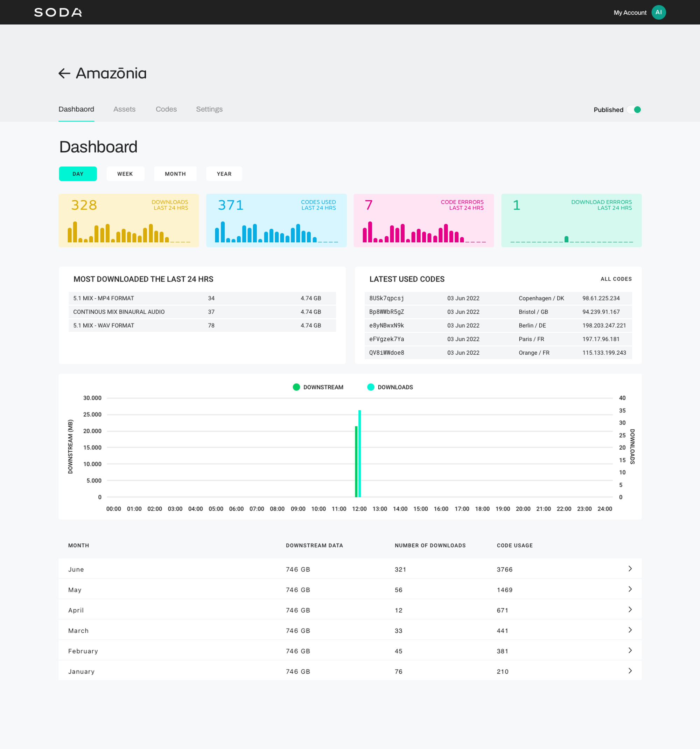Click the MONTH column header
The height and width of the screenshot is (749, 700).
coord(79,545)
